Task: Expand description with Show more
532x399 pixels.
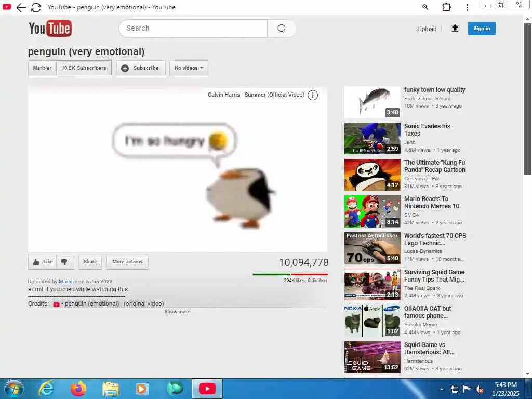Action: coord(178,312)
